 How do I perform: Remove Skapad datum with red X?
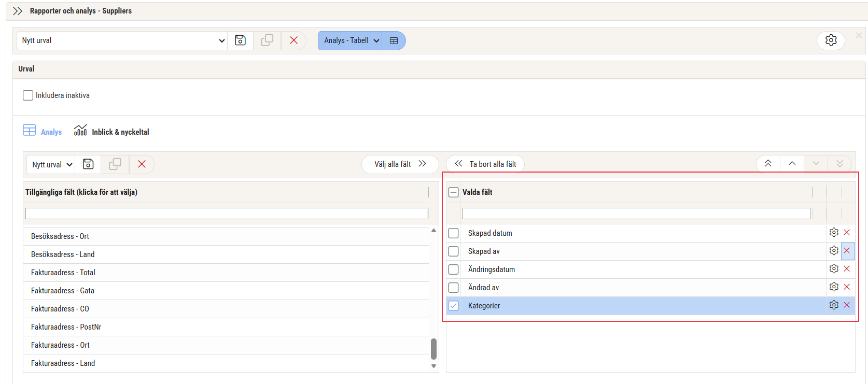(847, 232)
